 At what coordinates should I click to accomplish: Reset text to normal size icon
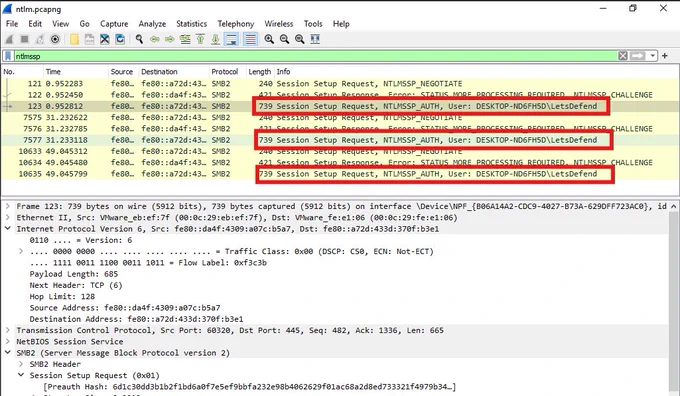tap(300, 39)
